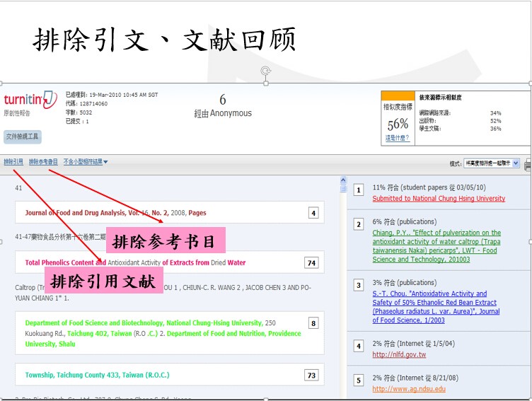The height and width of the screenshot is (401, 532).
Task: Click the 56% similarity index value
Action: (x=398, y=124)
